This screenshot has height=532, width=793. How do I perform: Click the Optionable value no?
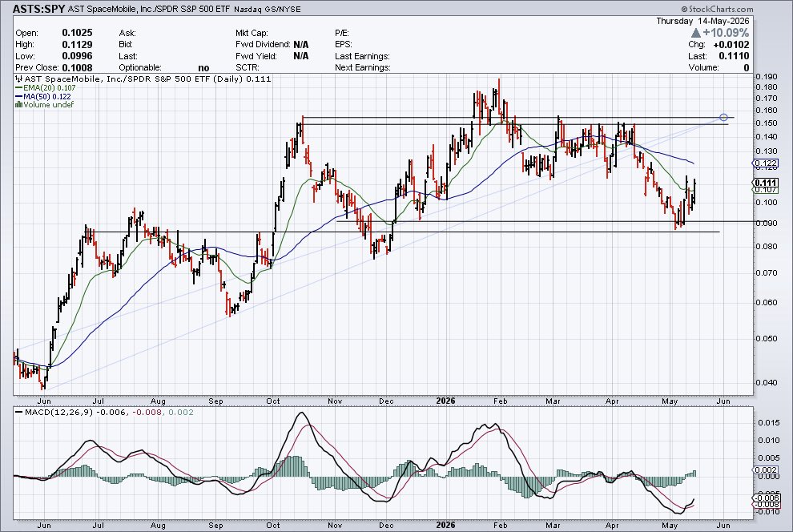[x=203, y=68]
